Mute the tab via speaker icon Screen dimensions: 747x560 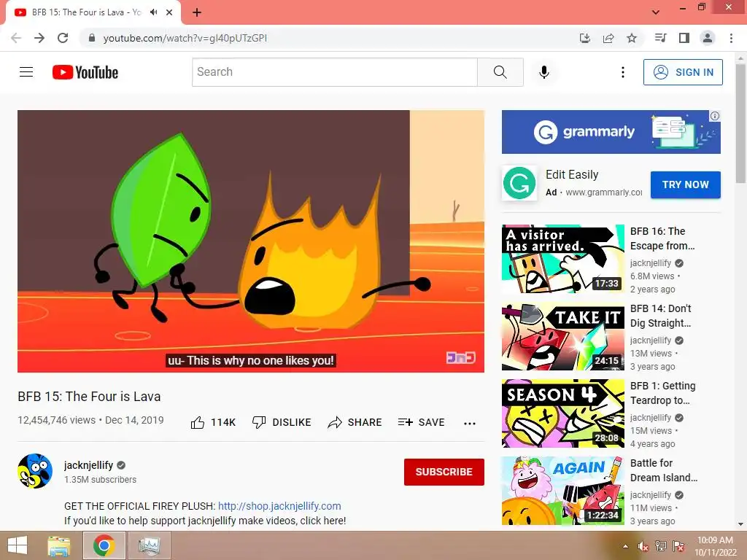click(153, 12)
